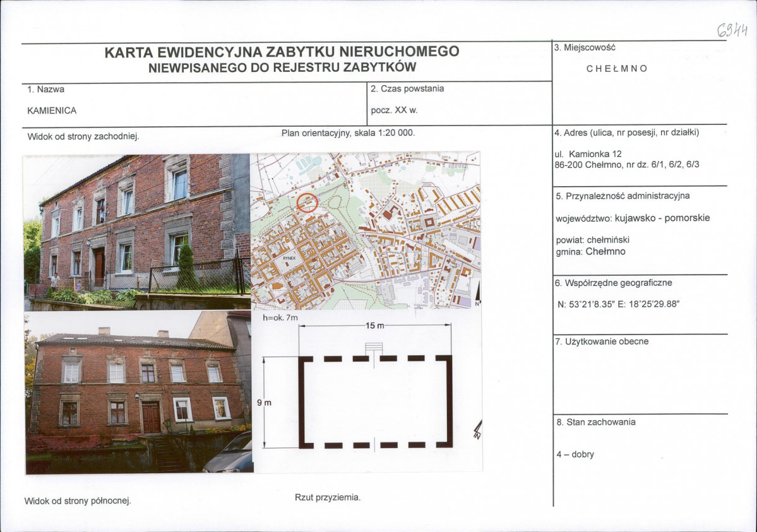The height and width of the screenshot is (532, 757).
Task: Click the caption 'Widok od strony północnej.'
Action: tap(78, 501)
